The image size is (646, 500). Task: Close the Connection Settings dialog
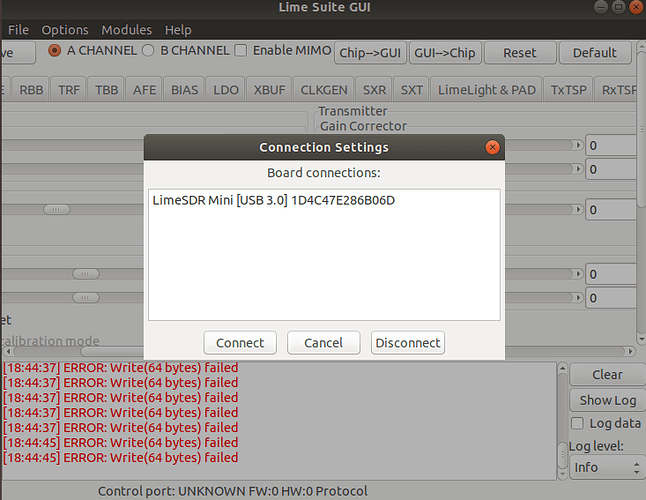492,147
